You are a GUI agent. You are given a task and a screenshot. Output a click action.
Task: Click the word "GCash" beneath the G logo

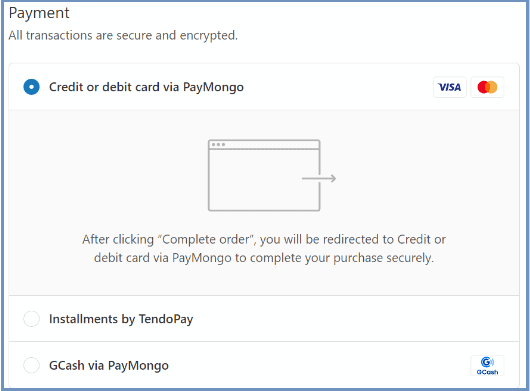coord(487,372)
